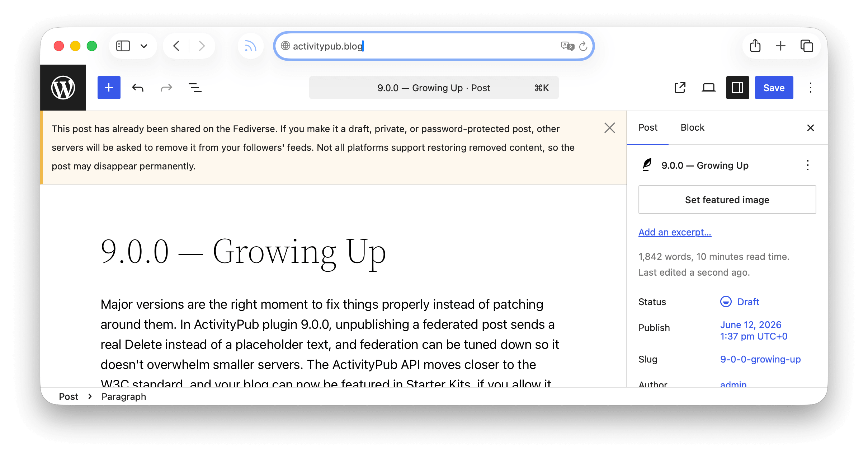Open the device preview laptop icon
This screenshot has width=868, height=458.
point(709,88)
